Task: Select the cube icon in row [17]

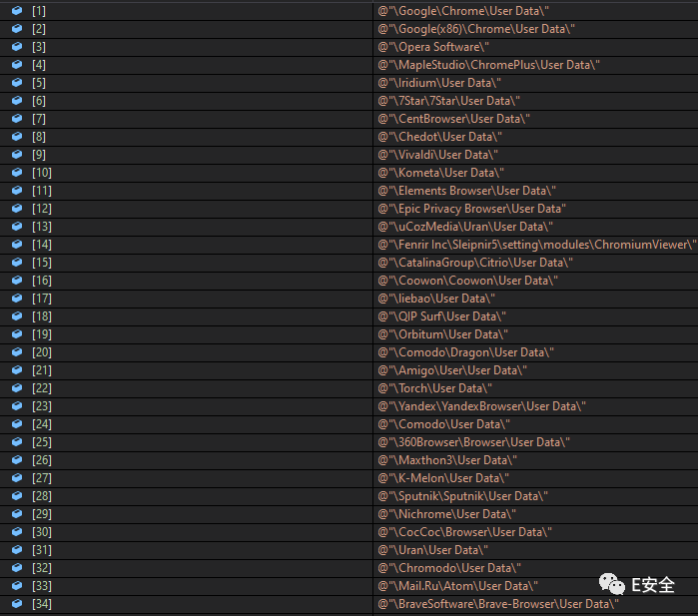Action: [x=17, y=299]
